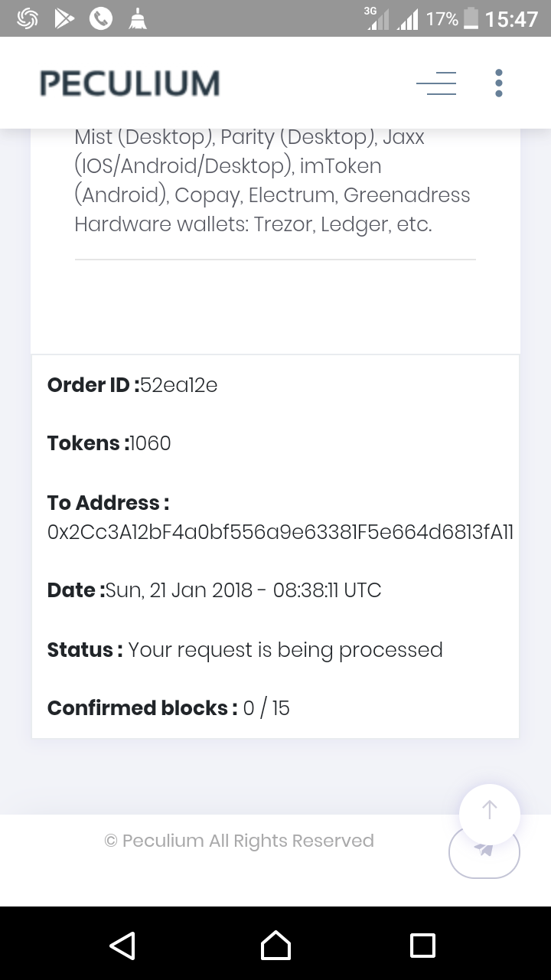Select the wallet address starting with 0x2Cc3
This screenshot has height=980, width=551.
tap(280, 532)
